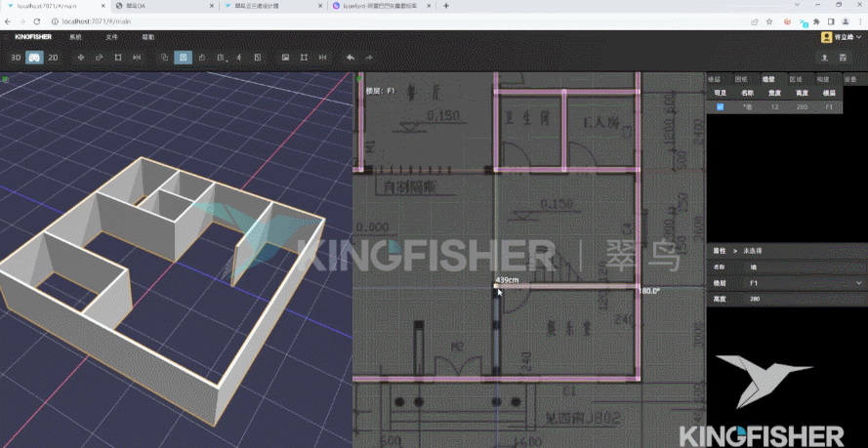This screenshot has height=448, width=868.
Task: Click the wall height value 280 in table
Action: 802,106
